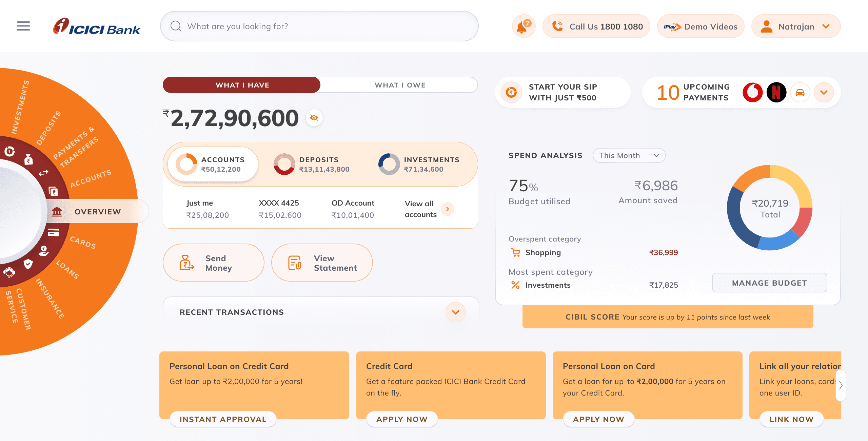868x441 pixels.
Task: Open the Netflix upcoming payment icon
Action: coord(777,92)
